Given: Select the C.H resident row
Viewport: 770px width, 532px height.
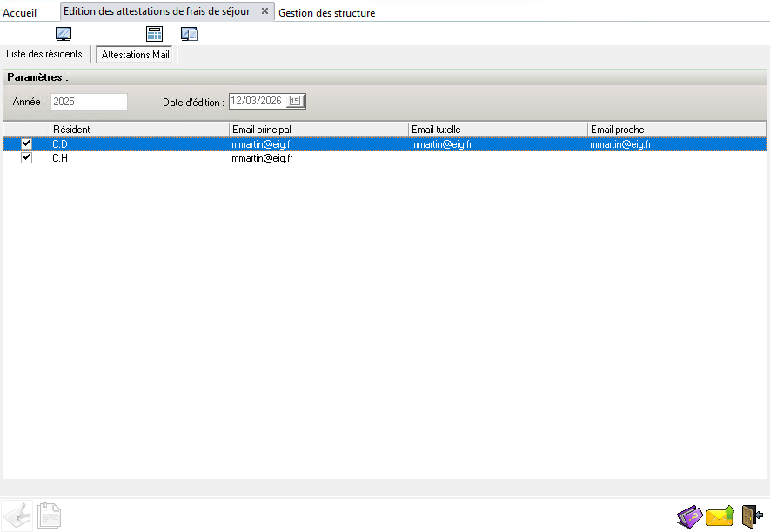Looking at the screenshot, I should 385,158.
